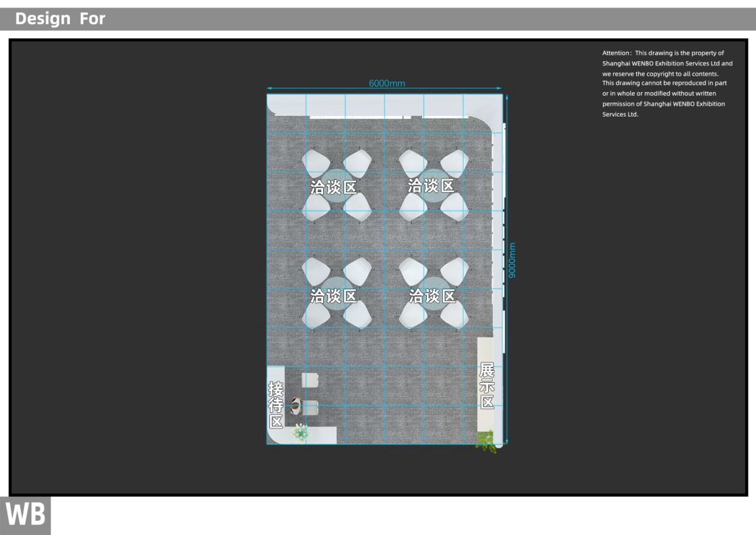
Task: Select the upper white chair near reception
Action: tap(310, 380)
